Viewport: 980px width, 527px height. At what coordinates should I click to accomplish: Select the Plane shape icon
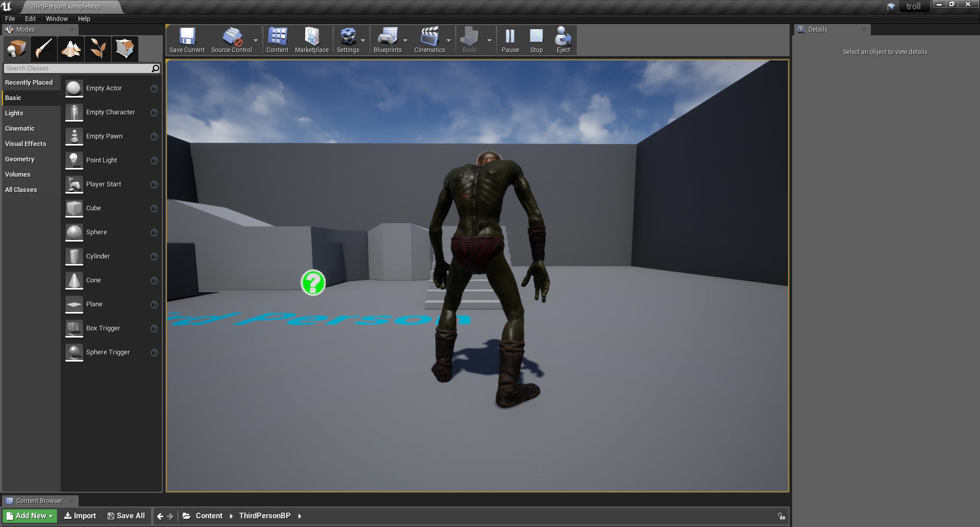tap(74, 304)
